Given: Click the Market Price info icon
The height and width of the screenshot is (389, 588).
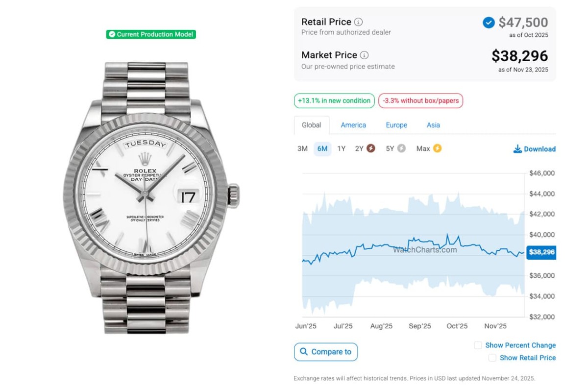Looking at the screenshot, I should pos(365,55).
